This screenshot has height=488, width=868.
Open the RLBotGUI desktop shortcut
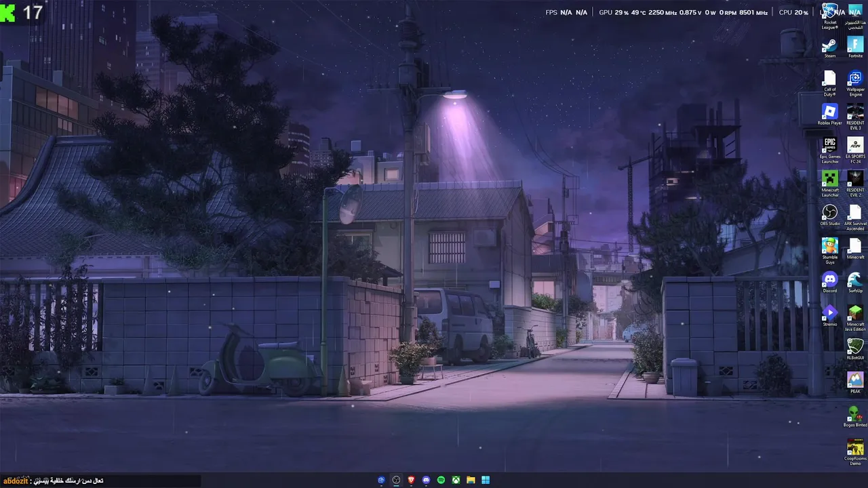pyautogui.click(x=855, y=350)
